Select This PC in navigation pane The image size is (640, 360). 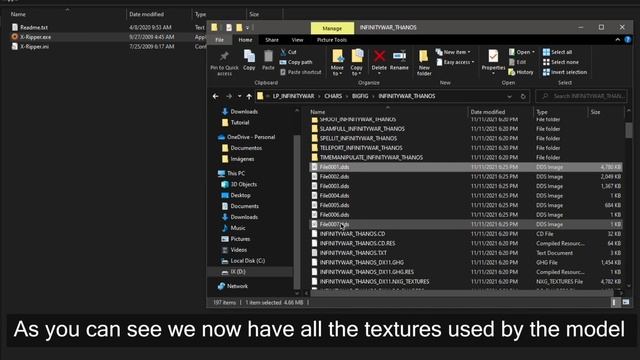[231, 173]
